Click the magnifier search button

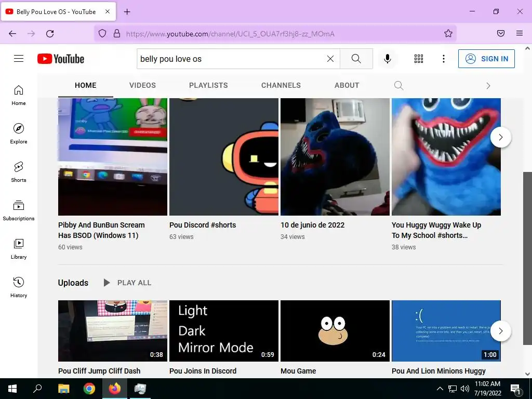tap(356, 59)
